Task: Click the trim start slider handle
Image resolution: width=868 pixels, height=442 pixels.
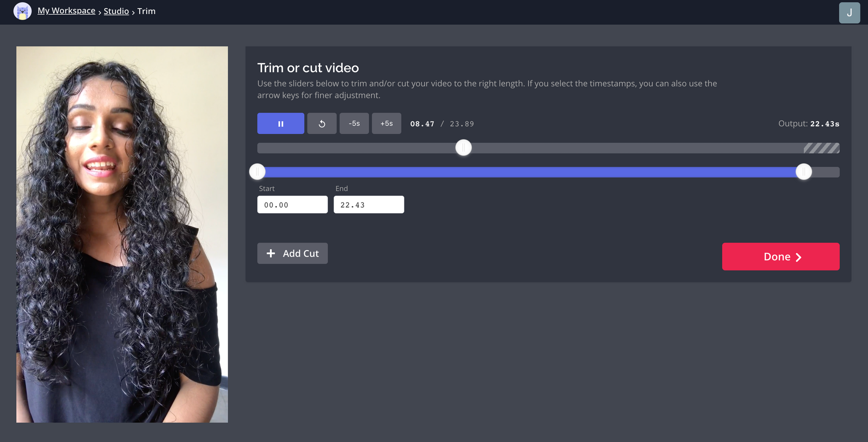Action: pyautogui.click(x=257, y=172)
